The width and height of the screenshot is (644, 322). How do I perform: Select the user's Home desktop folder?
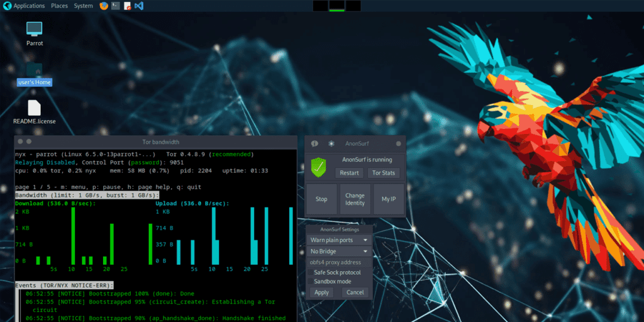35,74
